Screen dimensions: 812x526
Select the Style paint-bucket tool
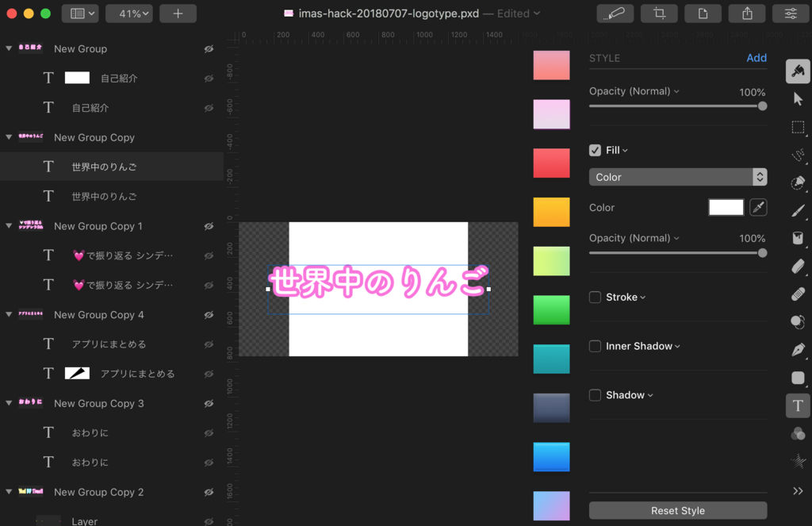[798, 71]
